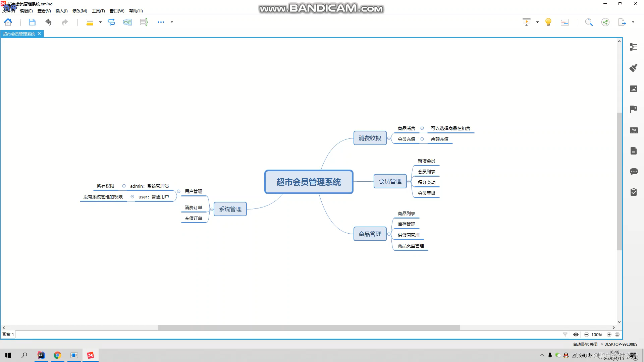Collapse the 商品消费 subtopic
644x362 pixels.
coord(422,128)
